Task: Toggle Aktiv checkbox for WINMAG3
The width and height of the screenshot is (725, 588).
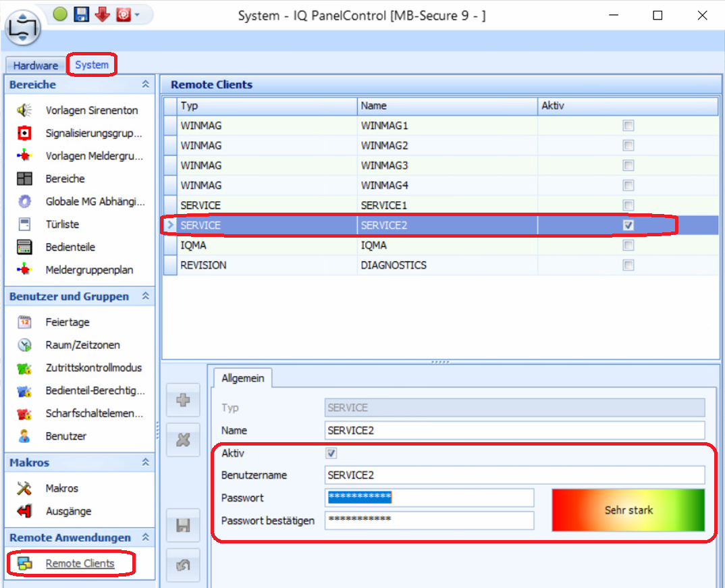Action: pos(628,165)
